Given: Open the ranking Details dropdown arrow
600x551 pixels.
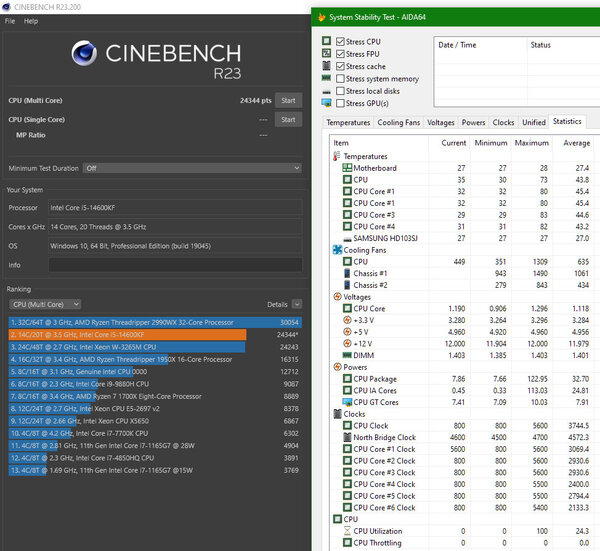Looking at the screenshot, I should (x=295, y=304).
